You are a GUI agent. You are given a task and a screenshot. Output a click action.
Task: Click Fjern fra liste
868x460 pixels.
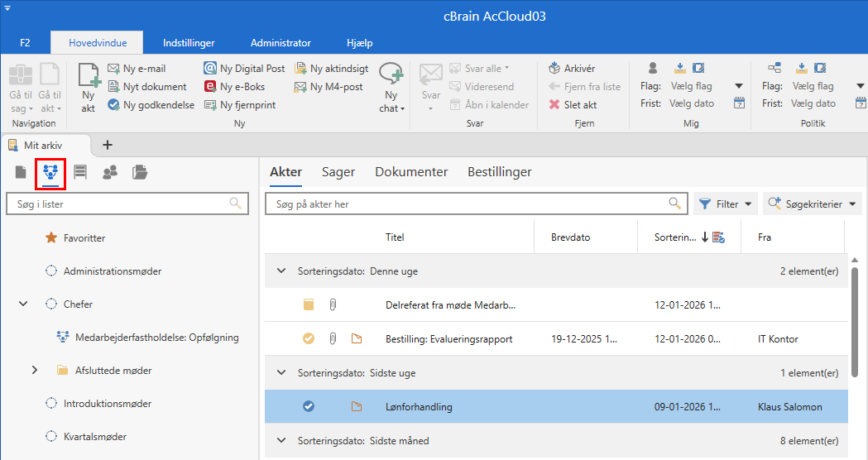[584, 87]
